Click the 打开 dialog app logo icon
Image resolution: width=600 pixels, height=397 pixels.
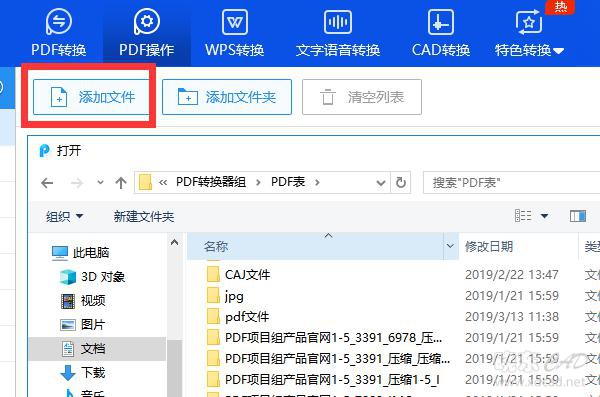(44, 150)
